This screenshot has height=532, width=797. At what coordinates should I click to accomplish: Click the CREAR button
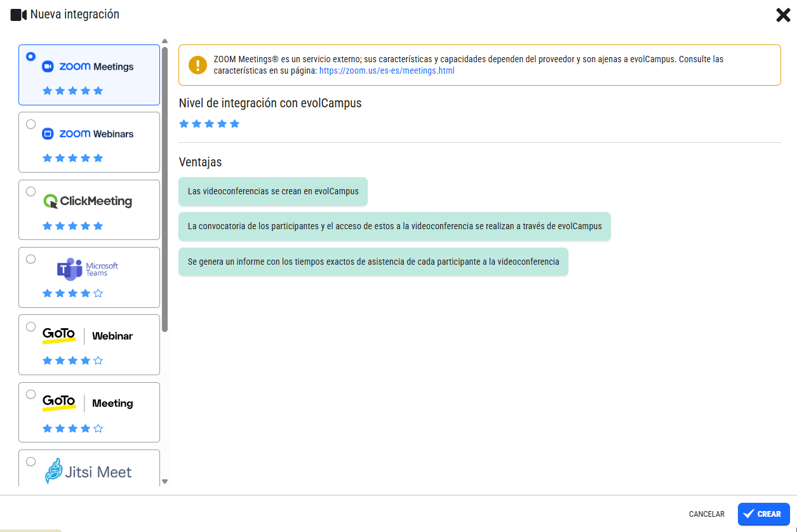(x=763, y=514)
